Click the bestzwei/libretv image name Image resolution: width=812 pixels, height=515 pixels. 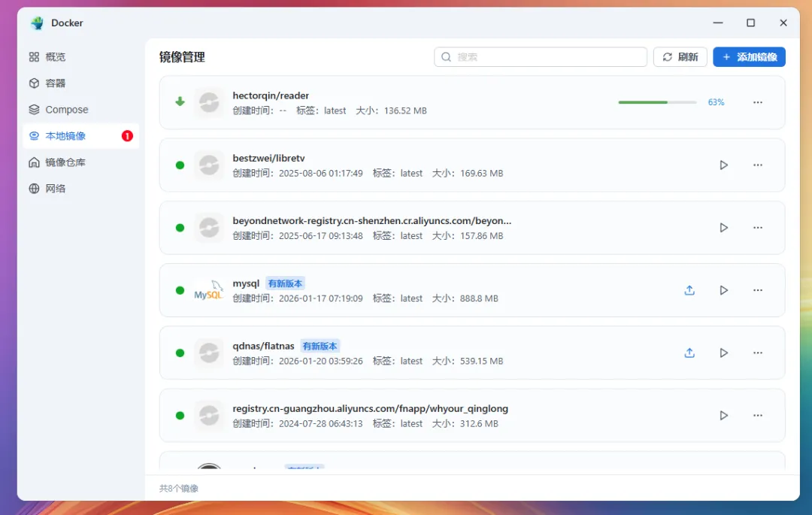268,159
